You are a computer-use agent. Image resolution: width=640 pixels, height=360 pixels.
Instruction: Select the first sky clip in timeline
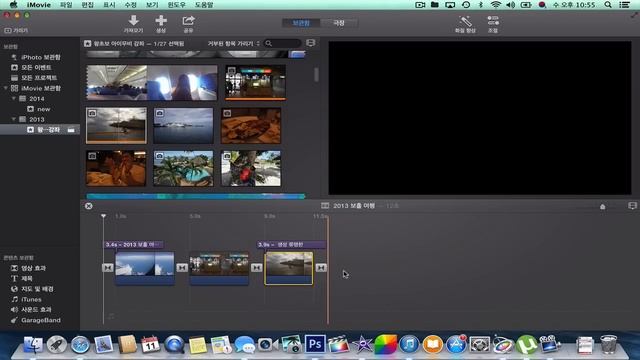(144, 268)
